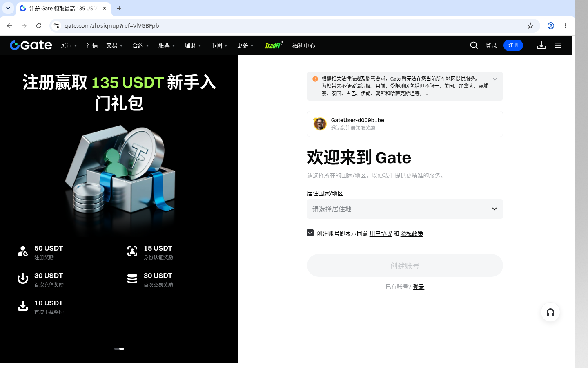The image size is (588, 368).
Task: Open the customer support headset button
Action: pos(550,312)
